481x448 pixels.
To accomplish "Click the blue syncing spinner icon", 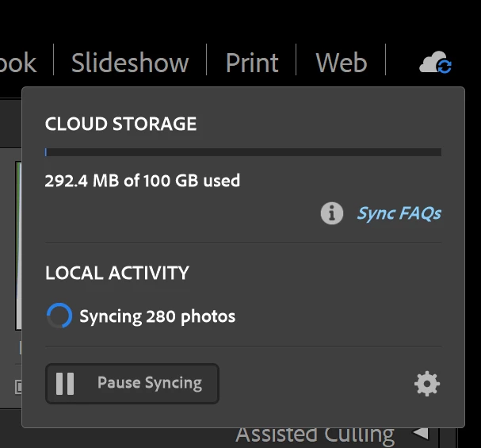I will (x=59, y=316).
